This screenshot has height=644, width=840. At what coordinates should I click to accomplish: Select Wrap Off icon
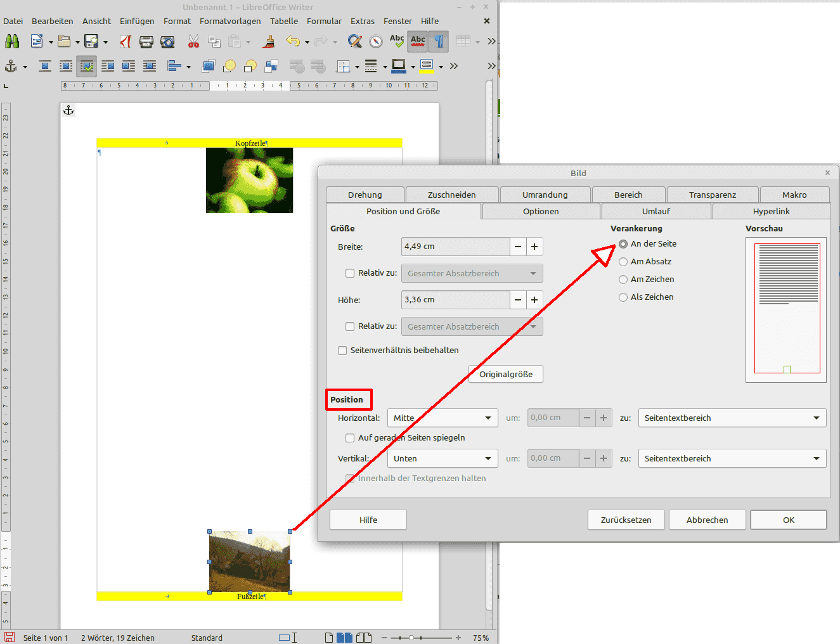(x=45, y=66)
